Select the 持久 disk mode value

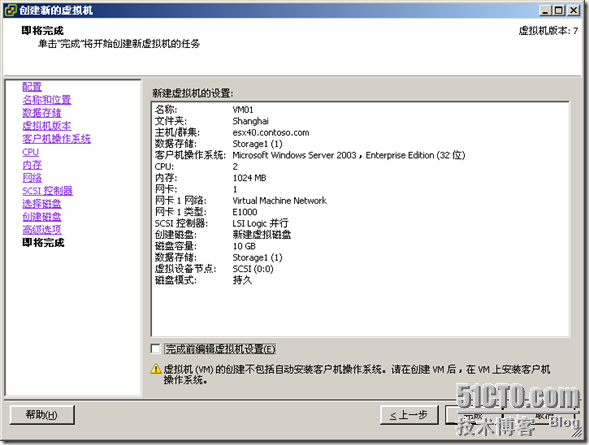click(x=242, y=280)
